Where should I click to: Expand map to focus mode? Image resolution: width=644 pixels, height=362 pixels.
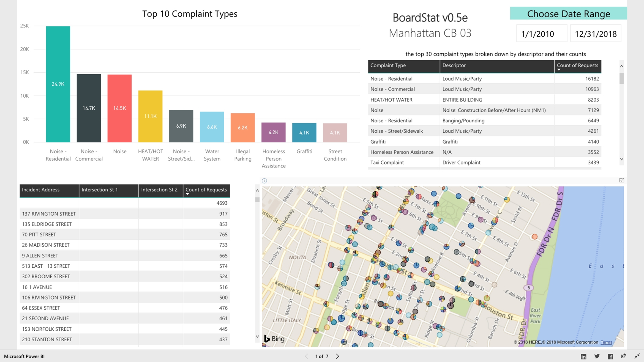coord(621,180)
